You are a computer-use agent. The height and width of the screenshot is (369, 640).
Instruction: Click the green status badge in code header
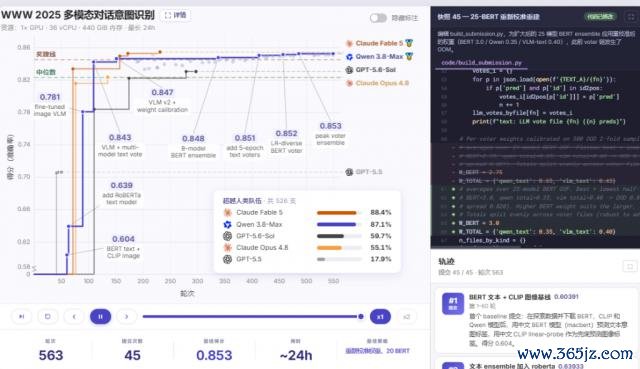click(600, 17)
